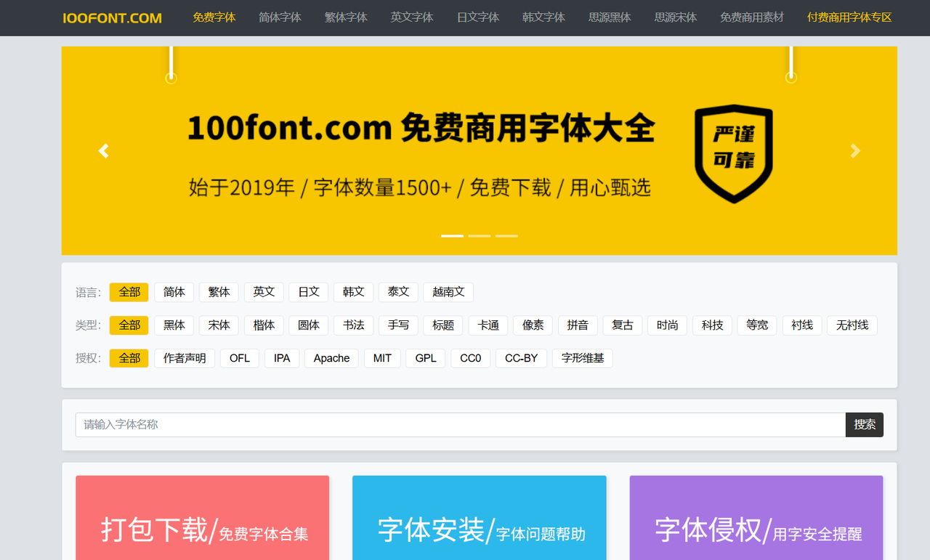Go to the 英文字体 section
Viewport: 930px width, 560px height.
tap(412, 17)
